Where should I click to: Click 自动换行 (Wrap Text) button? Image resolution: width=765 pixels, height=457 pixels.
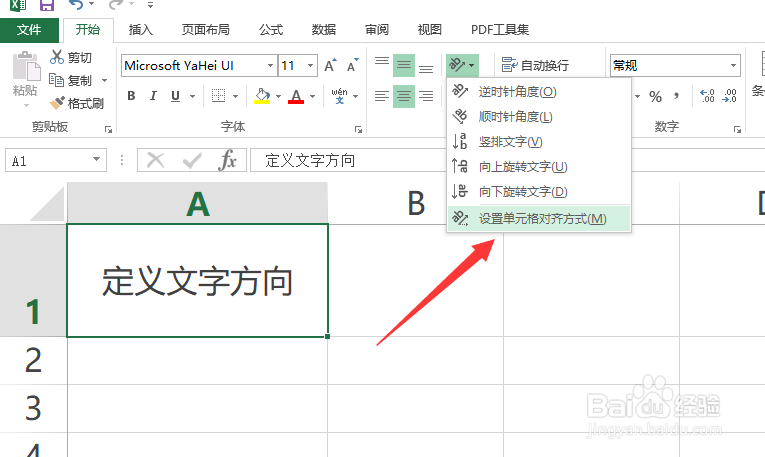point(535,65)
